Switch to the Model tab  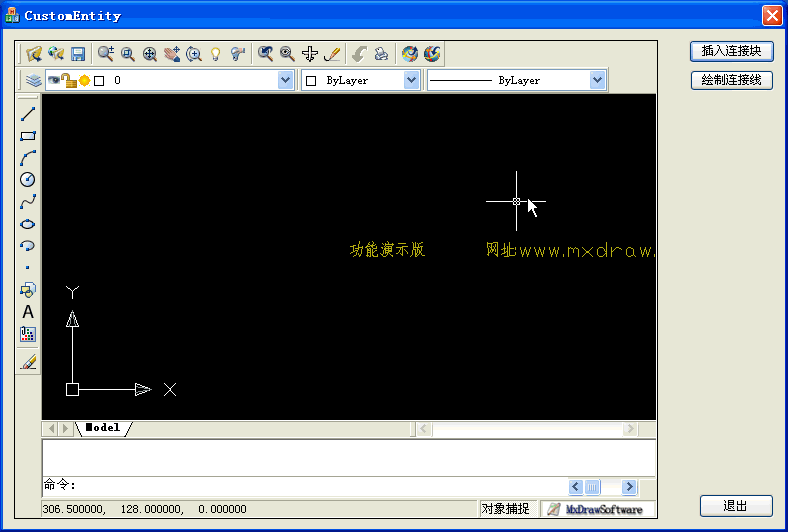103,428
